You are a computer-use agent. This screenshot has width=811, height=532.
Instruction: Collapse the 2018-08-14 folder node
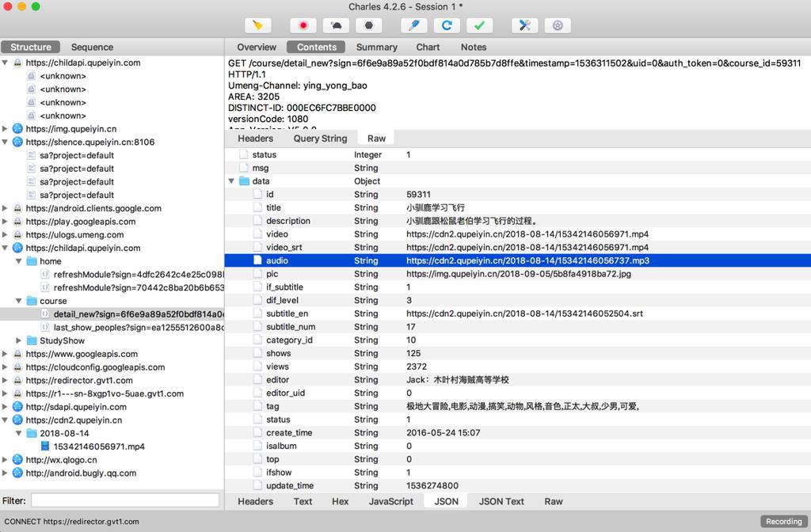click(x=19, y=433)
